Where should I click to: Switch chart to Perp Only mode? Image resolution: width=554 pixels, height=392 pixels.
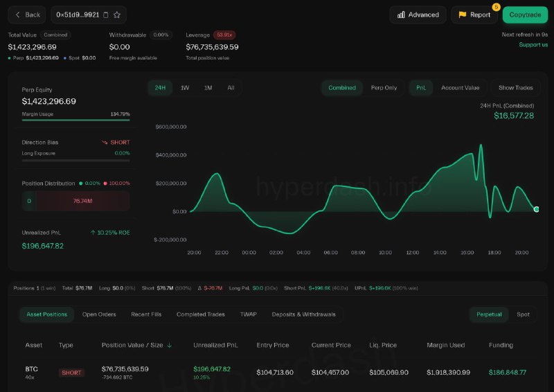coord(384,88)
